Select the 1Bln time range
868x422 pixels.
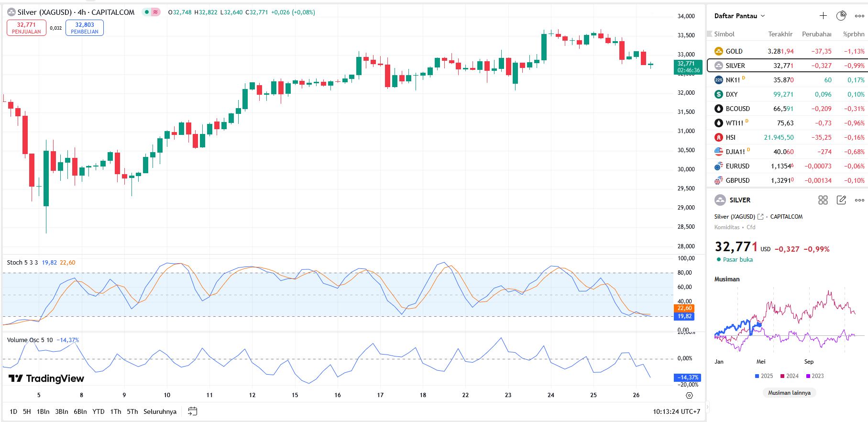43,411
